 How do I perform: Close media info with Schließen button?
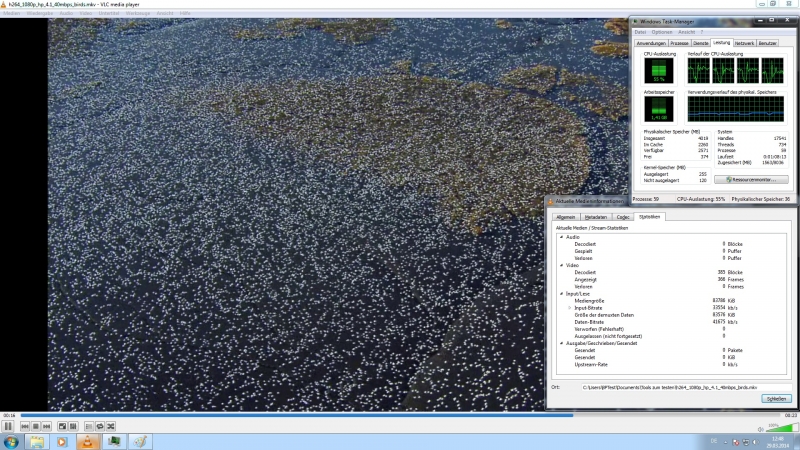pyautogui.click(x=776, y=399)
